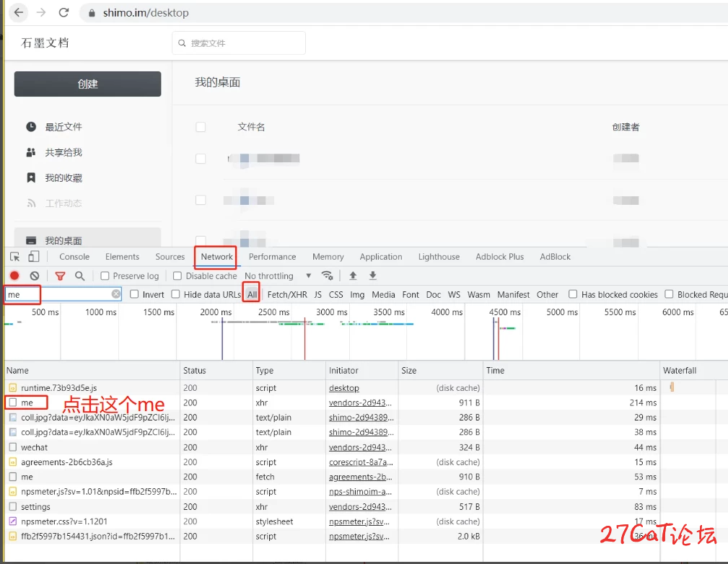Click the lock icon in address bar
The height and width of the screenshot is (564, 728).
(92, 13)
